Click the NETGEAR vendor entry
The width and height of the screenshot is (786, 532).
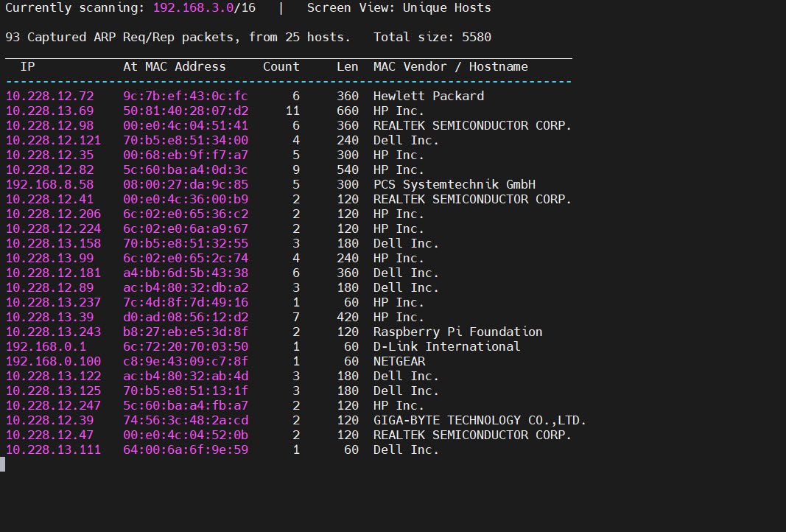coord(399,362)
